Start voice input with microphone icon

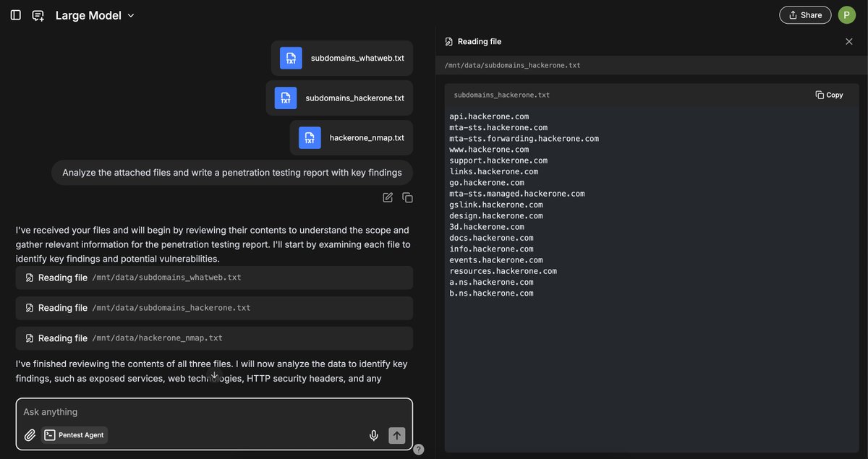(x=374, y=435)
